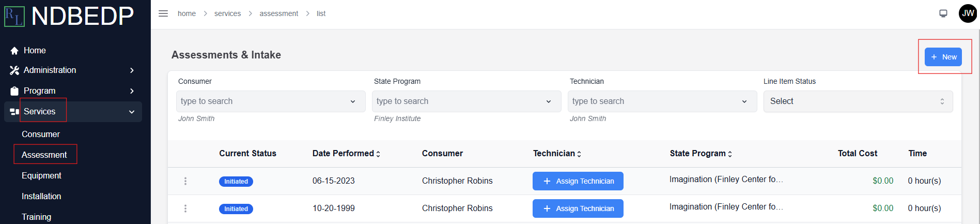This screenshot has height=224, width=980.
Task: Click Christopher Robins in 06-15-2023 row
Action: (x=457, y=181)
